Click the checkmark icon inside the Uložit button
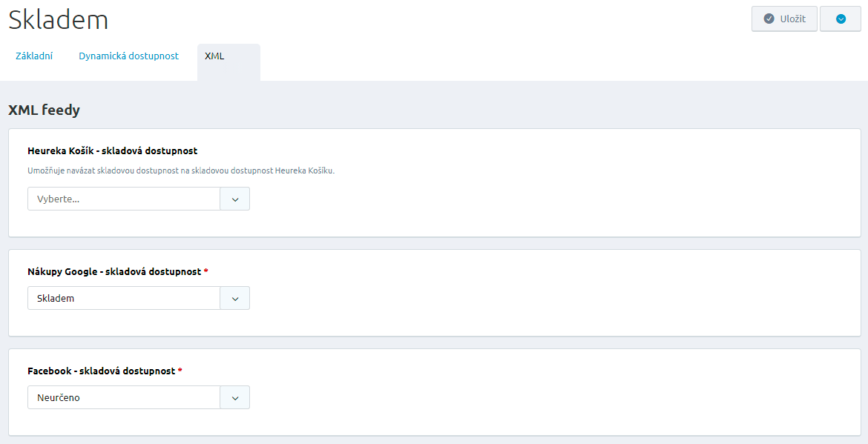Screen dimensions: 868x444 (769, 19)
